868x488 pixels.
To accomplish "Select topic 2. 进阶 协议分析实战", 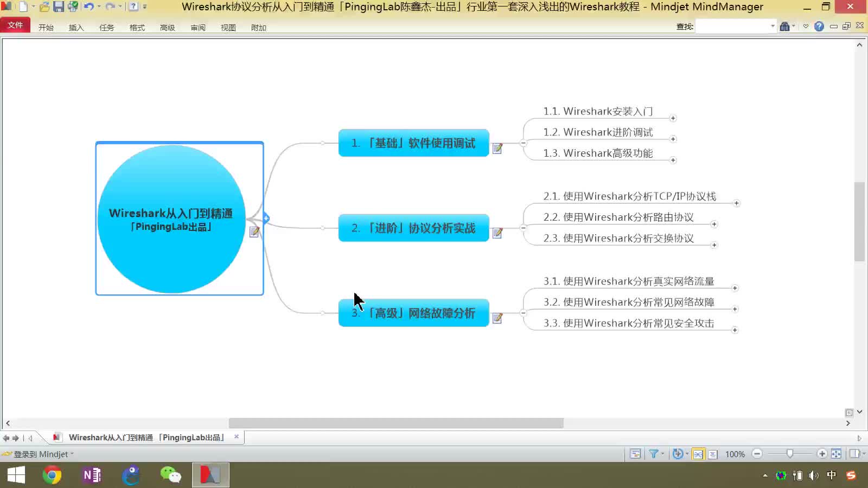I will tap(413, 228).
